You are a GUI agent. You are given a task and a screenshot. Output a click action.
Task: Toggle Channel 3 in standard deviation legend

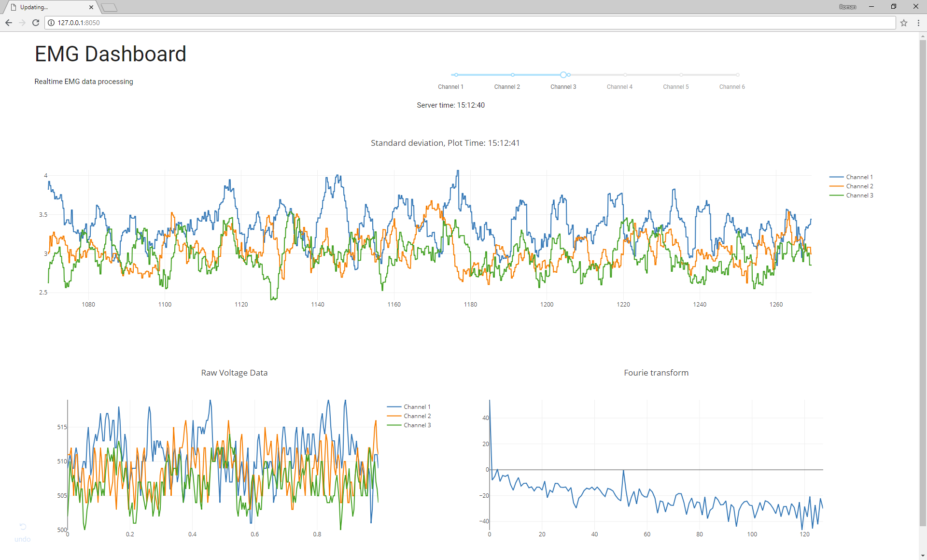tap(859, 196)
